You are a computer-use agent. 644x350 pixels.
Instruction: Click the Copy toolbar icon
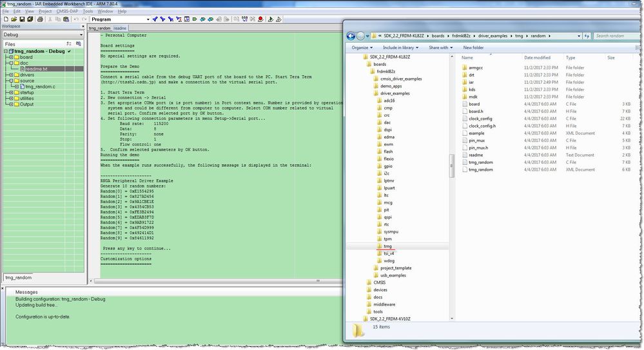pyautogui.click(x=58, y=19)
